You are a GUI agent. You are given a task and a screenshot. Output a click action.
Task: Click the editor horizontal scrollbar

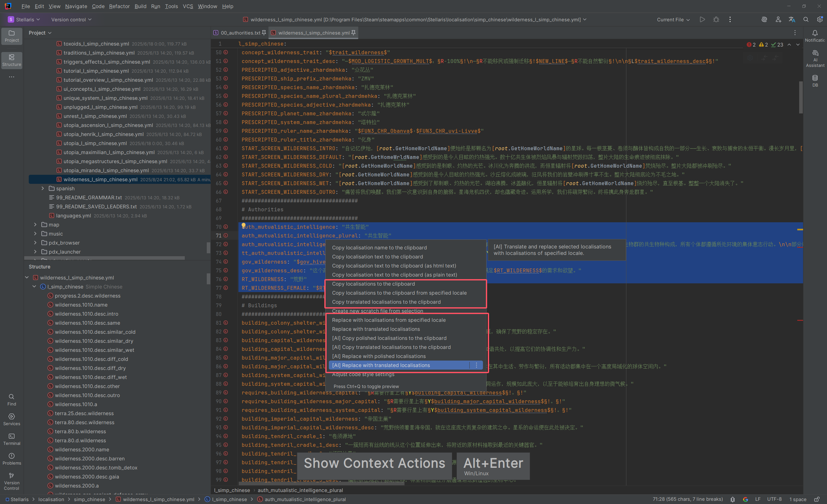click(321, 484)
